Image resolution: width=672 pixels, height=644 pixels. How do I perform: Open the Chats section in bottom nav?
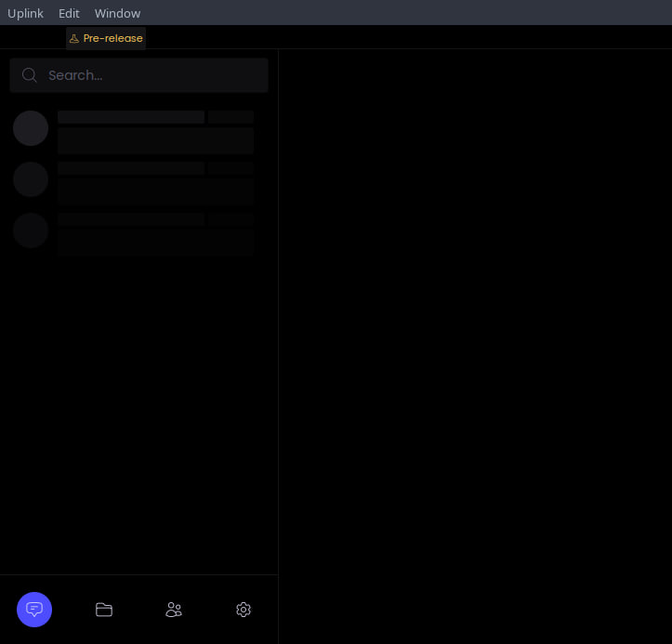point(34,610)
